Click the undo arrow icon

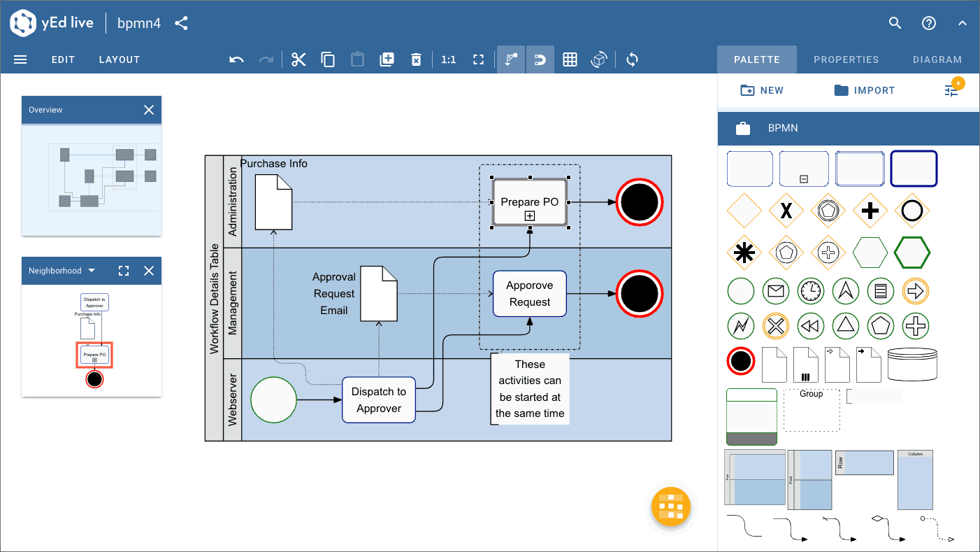236,59
